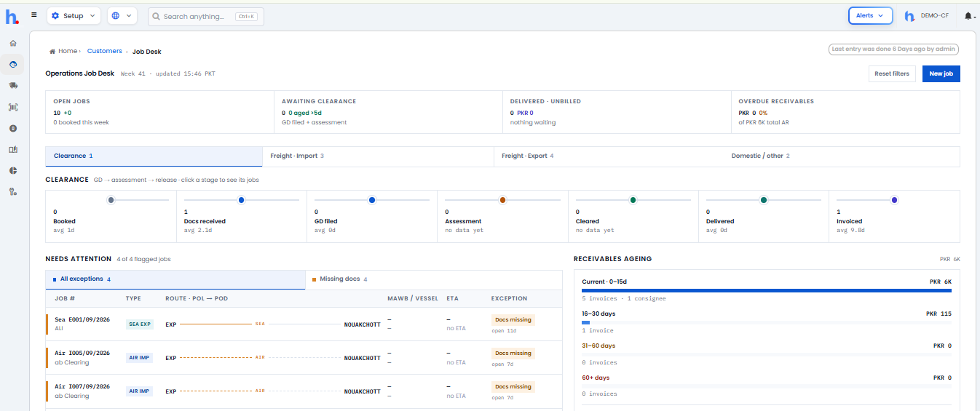This screenshot has width=980, height=411.
Task: Open job Air I005/09/2026
Action: click(x=82, y=353)
